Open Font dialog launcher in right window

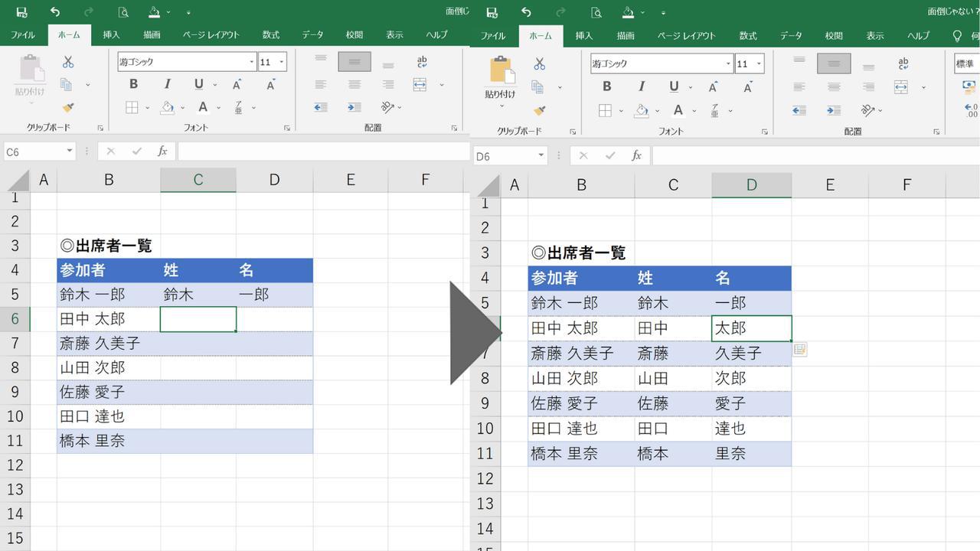(x=764, y=132)
